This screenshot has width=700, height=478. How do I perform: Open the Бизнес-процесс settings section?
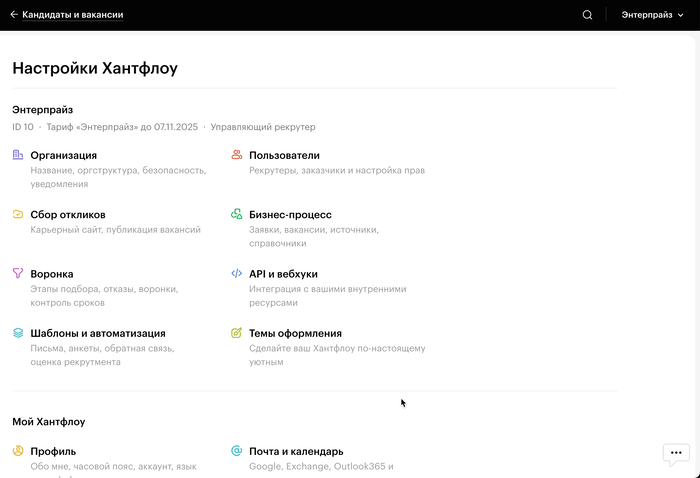click(290, 214)
